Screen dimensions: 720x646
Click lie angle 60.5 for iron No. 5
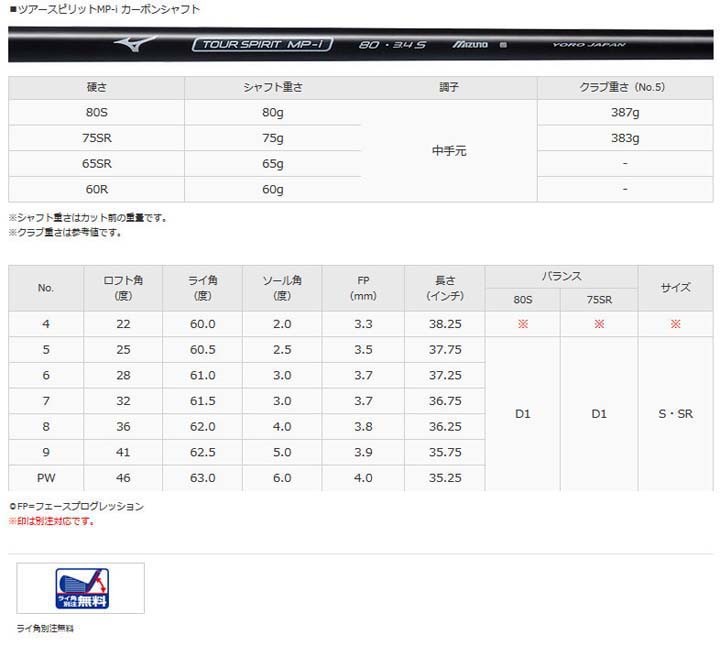click(x=202, y=350)
